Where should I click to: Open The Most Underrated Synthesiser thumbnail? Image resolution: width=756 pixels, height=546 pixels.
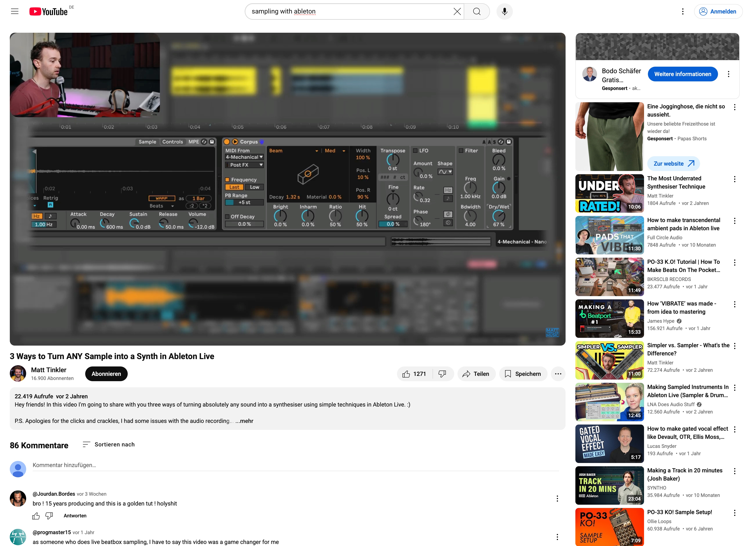point(609,193)
